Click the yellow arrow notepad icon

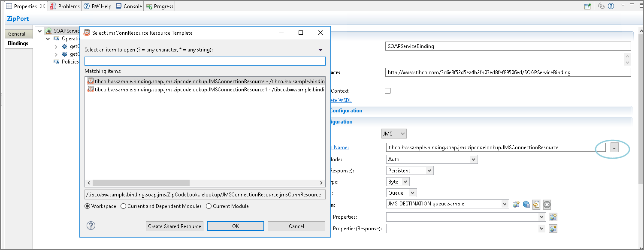coord(536,205)
